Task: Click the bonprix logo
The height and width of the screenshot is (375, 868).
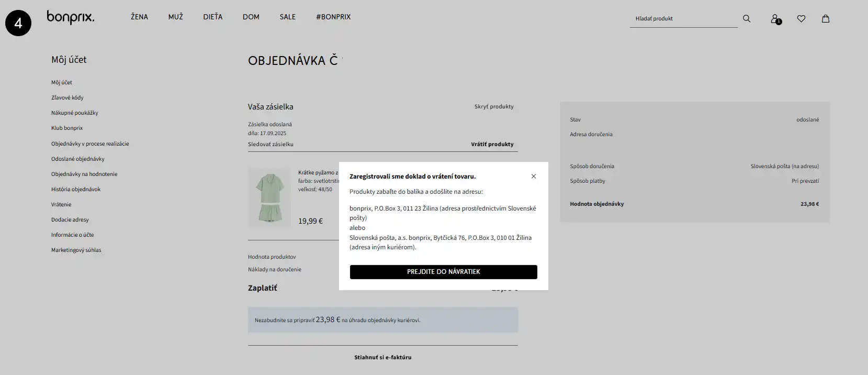Action: click(71, 18)
